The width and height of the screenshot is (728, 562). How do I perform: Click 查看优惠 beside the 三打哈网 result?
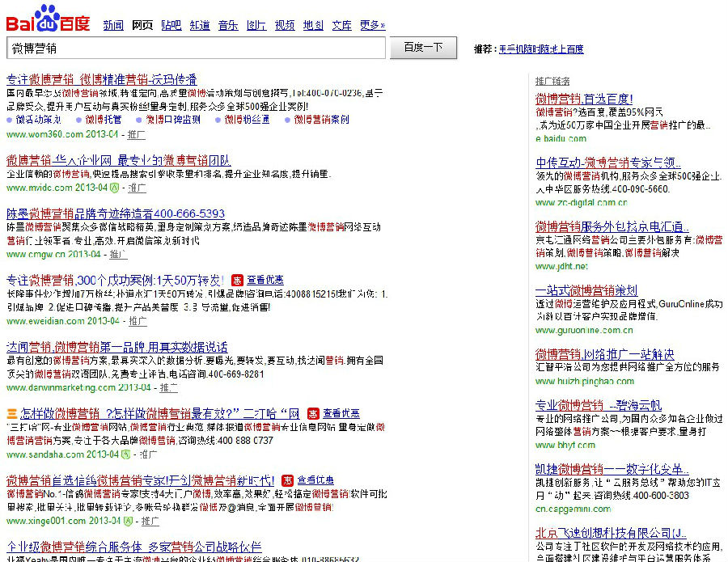341,413
